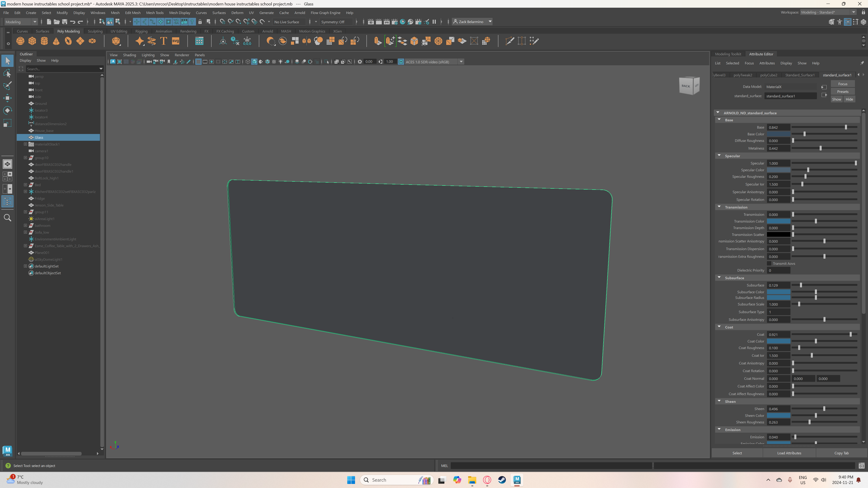The image size is (868, 488).
Task: Collapse the Transmission attribute section
Action: tap(719, 207)
